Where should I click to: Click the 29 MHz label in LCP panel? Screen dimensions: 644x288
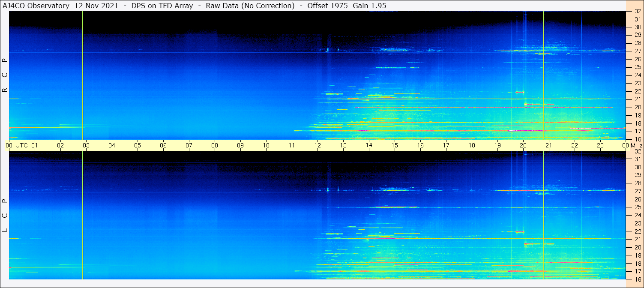(638, 175)
